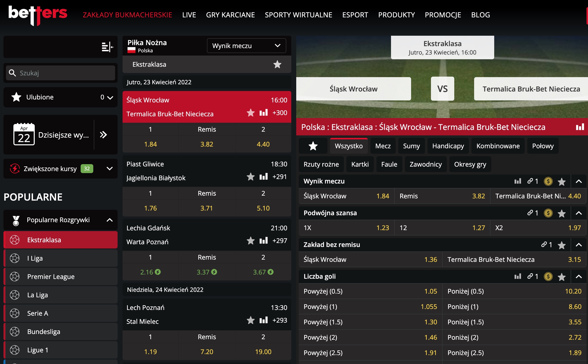Toggle favorite star for Lechia Gdańsk match

tap(251, 241)
